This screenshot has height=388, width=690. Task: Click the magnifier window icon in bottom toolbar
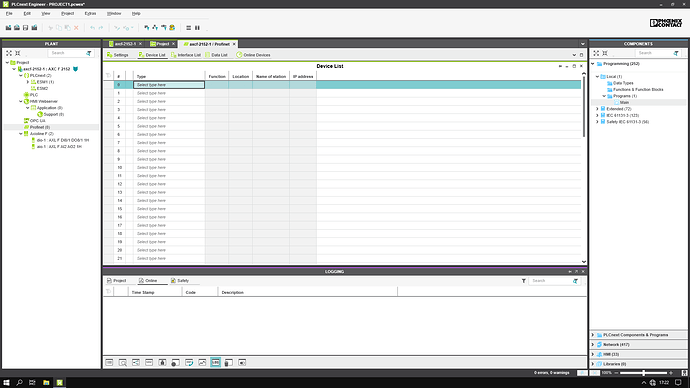123,362
